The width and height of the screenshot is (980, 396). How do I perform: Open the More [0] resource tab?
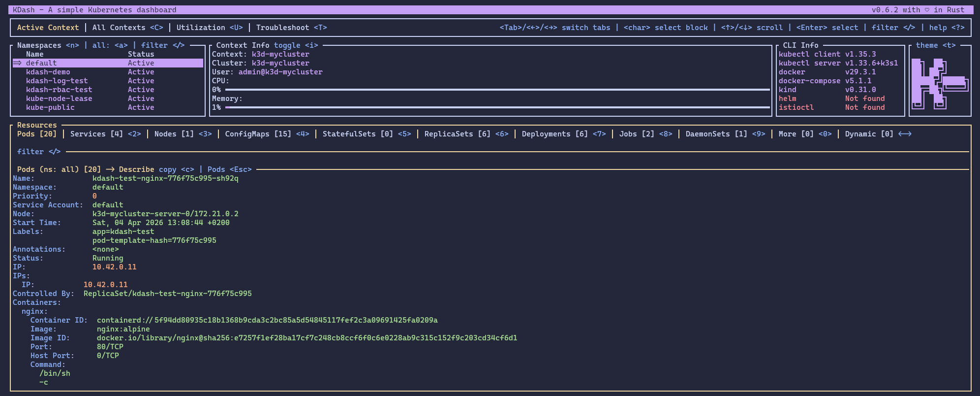[x=804, y=134]
